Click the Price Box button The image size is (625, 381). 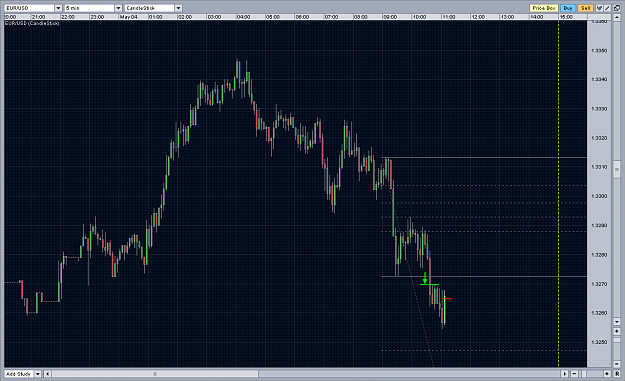click(544, 8)
